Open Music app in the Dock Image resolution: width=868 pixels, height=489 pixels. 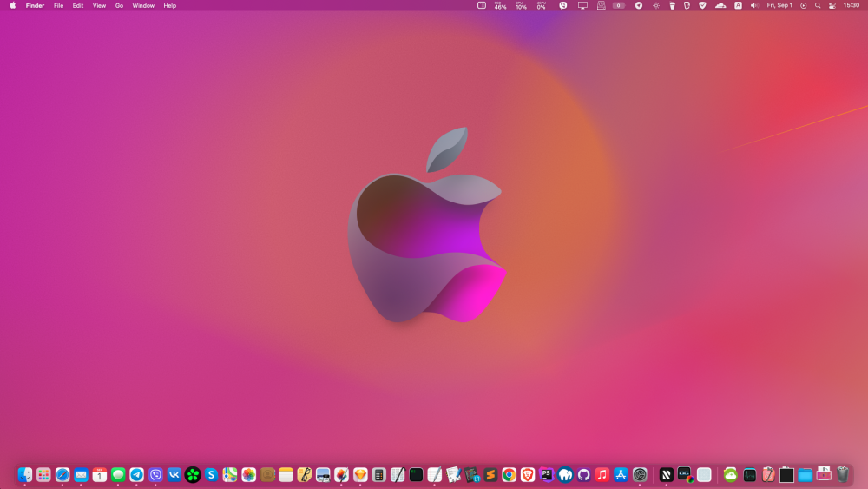point(602,474)
